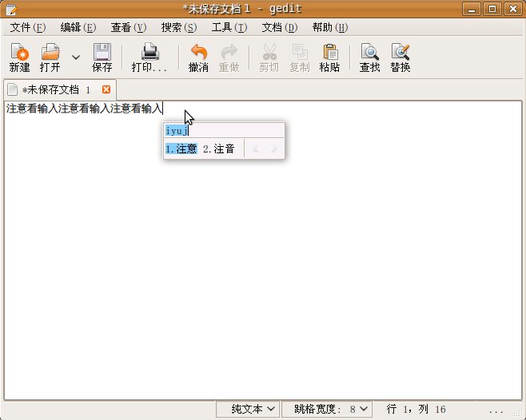The image size is (526, 420).
Task: Click the 替换 (Replace) icon
Action: coord(400,53)
